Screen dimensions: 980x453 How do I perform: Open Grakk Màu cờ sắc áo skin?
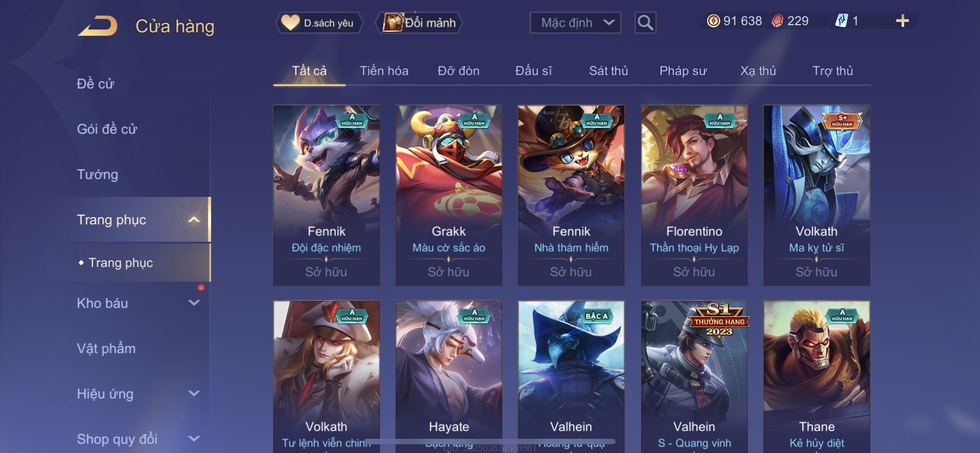[449, 195]
